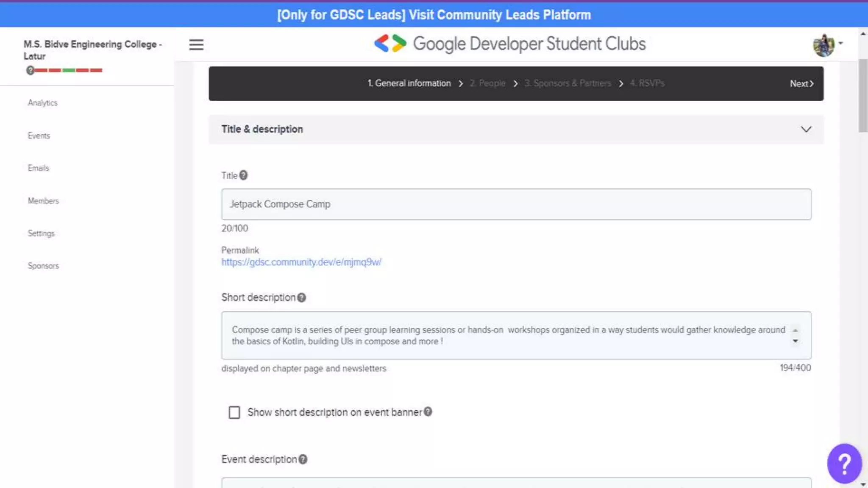
Task: Go to the 3. Sponsors & Partners step
Action: tap(568, 83)
